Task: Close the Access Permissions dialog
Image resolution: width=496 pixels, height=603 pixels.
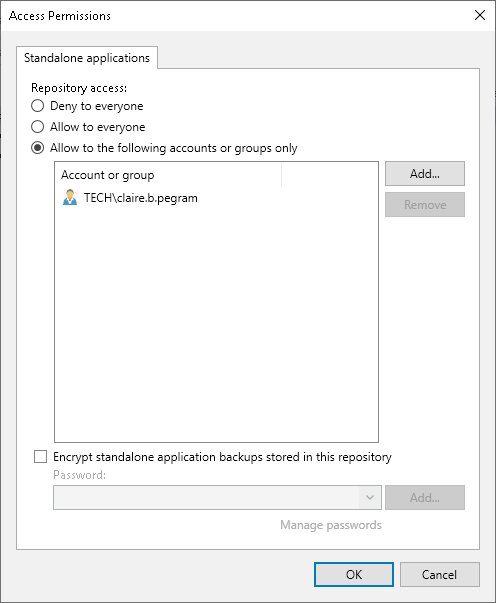Action: pyautogui.click(x=479, y=15)
